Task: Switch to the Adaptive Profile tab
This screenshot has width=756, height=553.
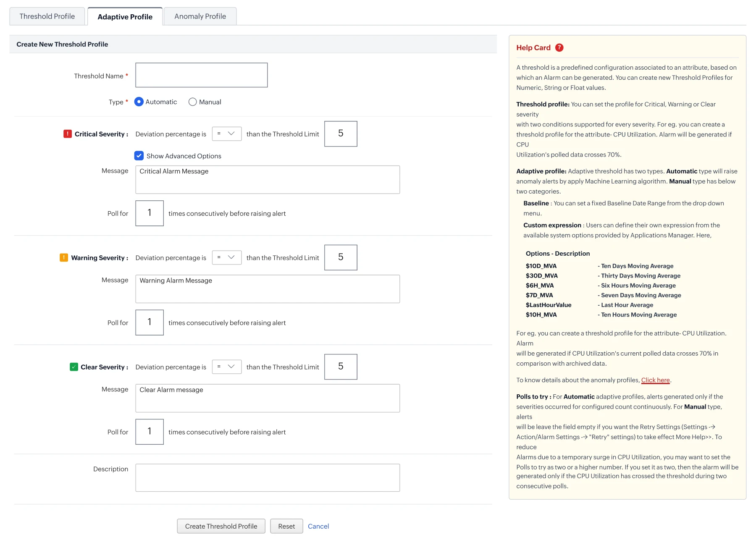Action: pyautogui.click(x=125, y=17)
